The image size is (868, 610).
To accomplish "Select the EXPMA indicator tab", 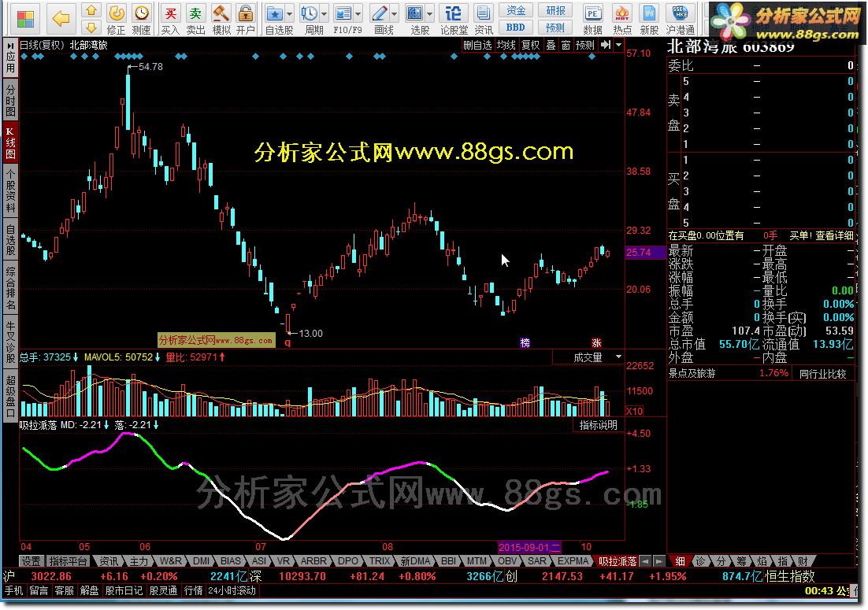I will [x=573, y=560].
